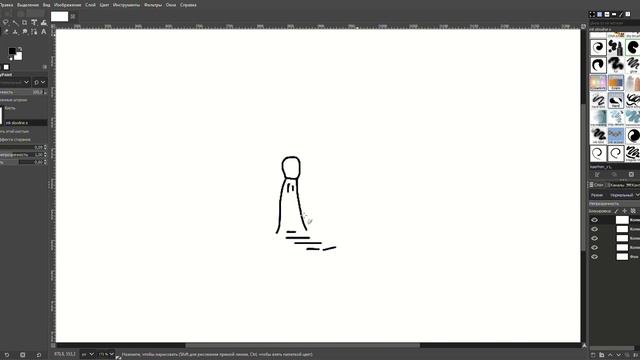Click the second dock tab icon above brushes
The height and width of the screenshot is (360, 640).
coord(600,14)
